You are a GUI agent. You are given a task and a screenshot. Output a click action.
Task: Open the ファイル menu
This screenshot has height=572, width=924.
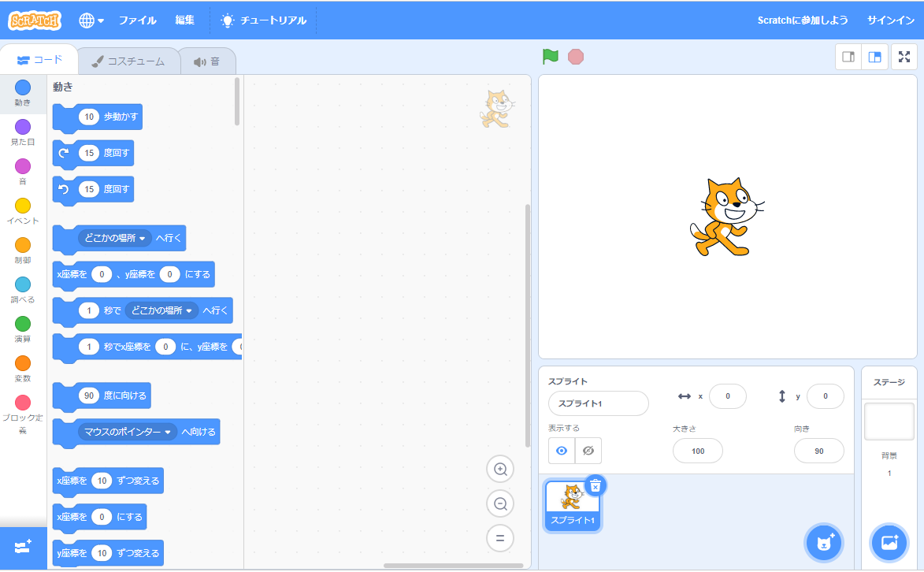coord(137,20)
